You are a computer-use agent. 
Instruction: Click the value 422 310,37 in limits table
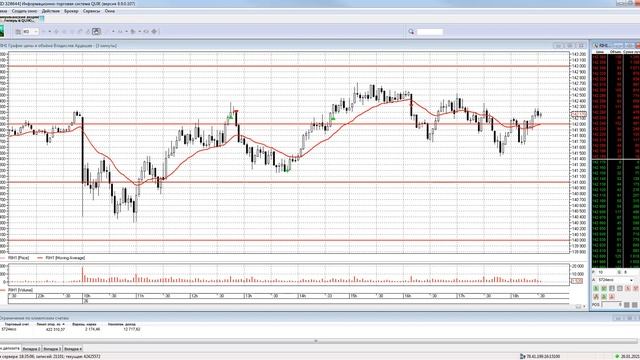coord(56,329)
